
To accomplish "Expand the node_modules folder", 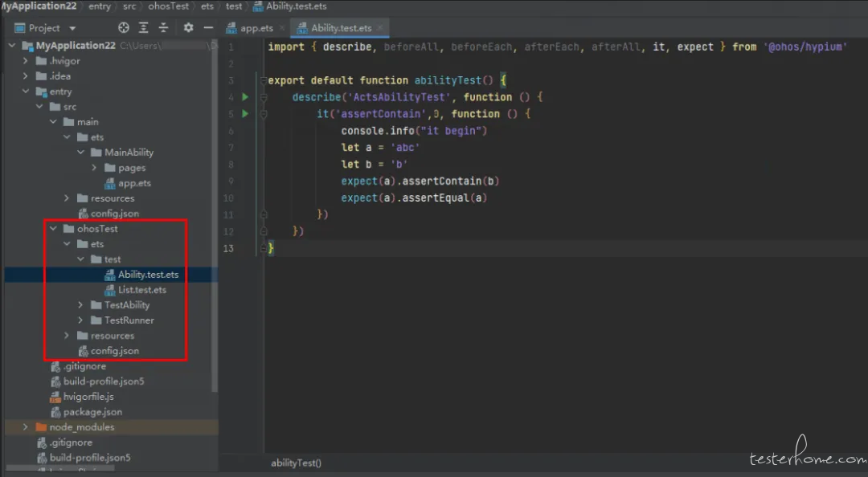I will [x=26, y=426].
